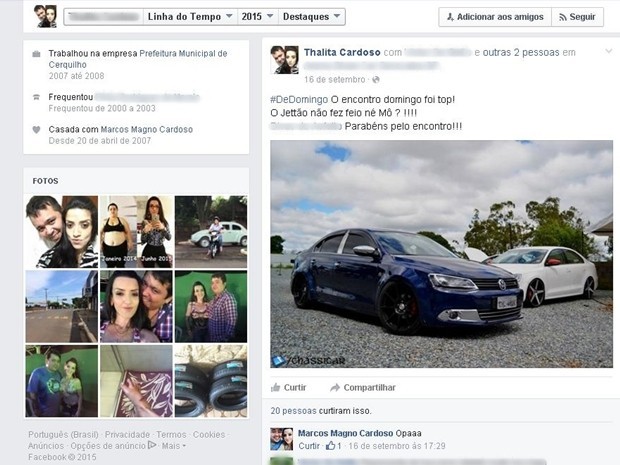Open the tires photo thumbnail

[211, 381]
